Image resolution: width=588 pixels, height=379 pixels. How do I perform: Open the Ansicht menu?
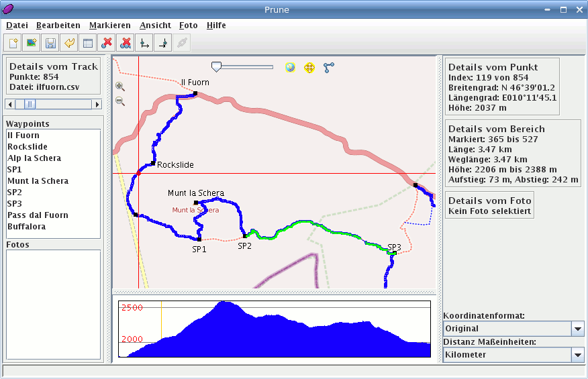point(155,25)
